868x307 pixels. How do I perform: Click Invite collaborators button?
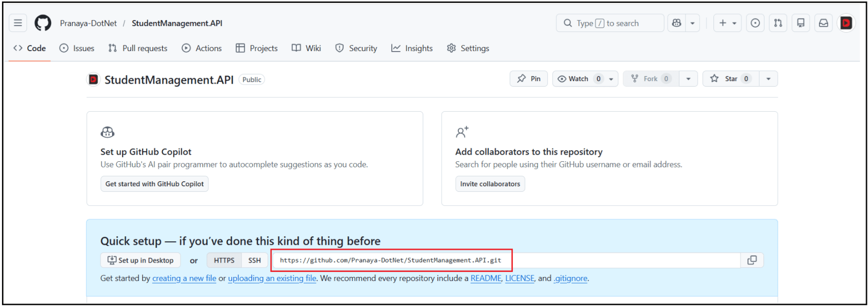coord(490,184)
